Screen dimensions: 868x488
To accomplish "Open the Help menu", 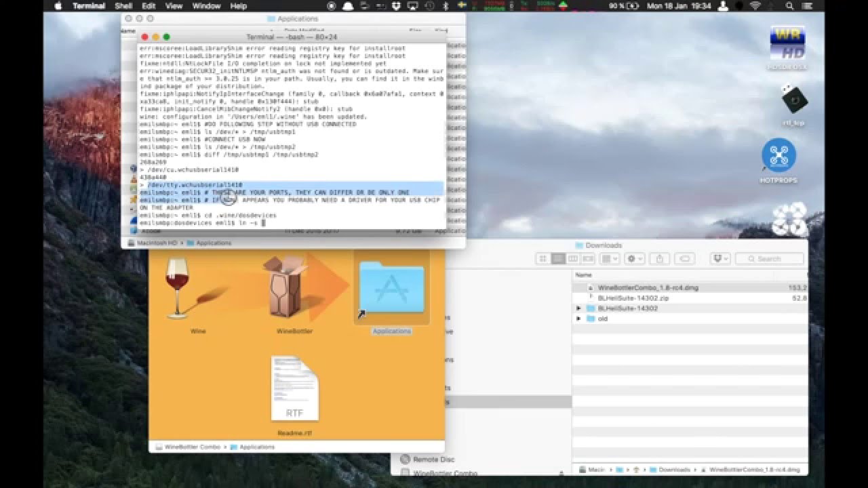I will point(239,6).
